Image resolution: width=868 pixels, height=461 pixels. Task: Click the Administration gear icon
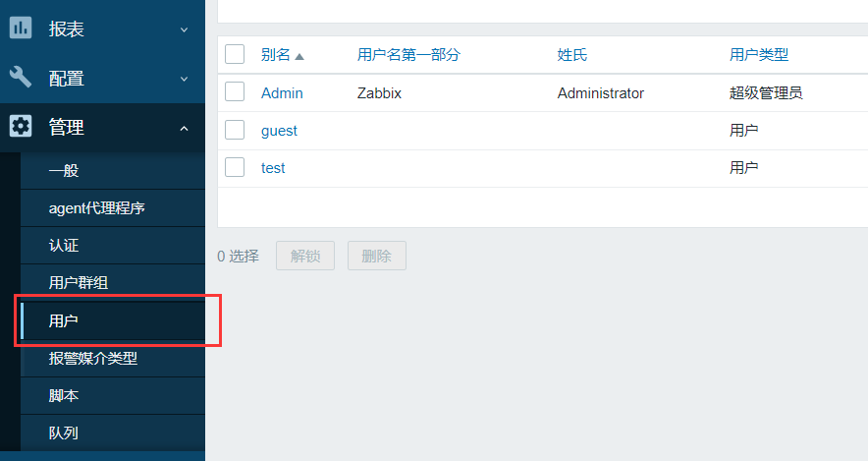21,127
